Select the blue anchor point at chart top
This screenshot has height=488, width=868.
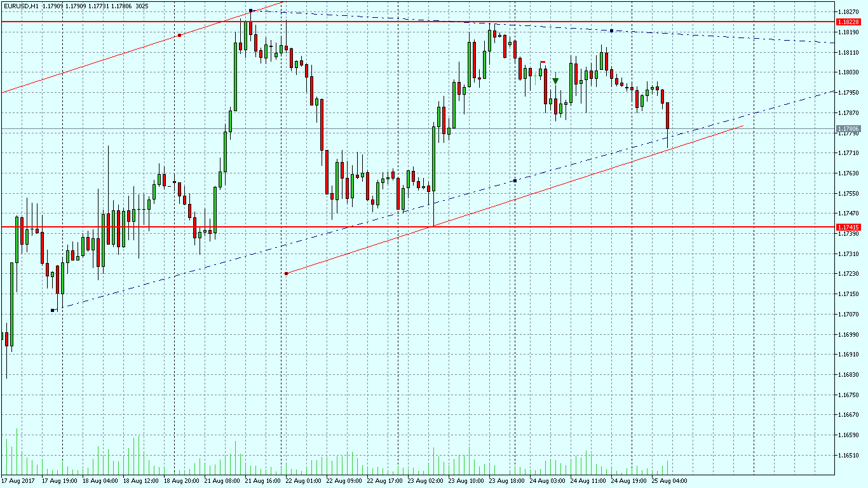click(251, 11)
